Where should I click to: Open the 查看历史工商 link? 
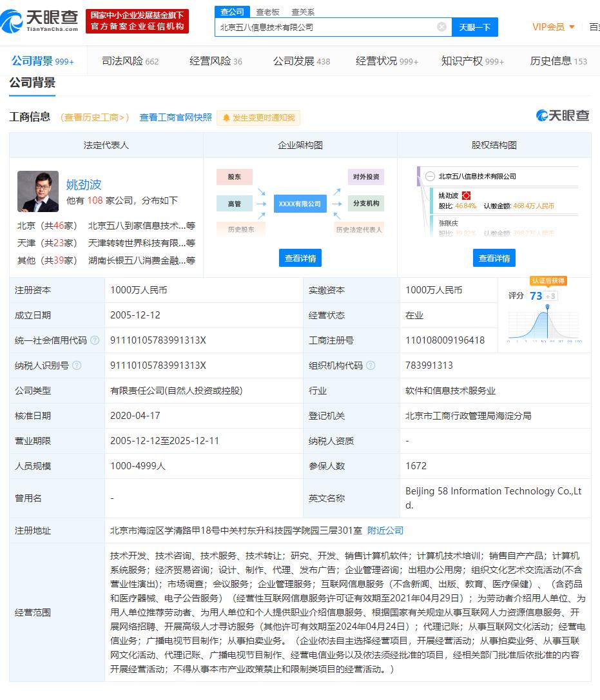(x=95, y=117)
